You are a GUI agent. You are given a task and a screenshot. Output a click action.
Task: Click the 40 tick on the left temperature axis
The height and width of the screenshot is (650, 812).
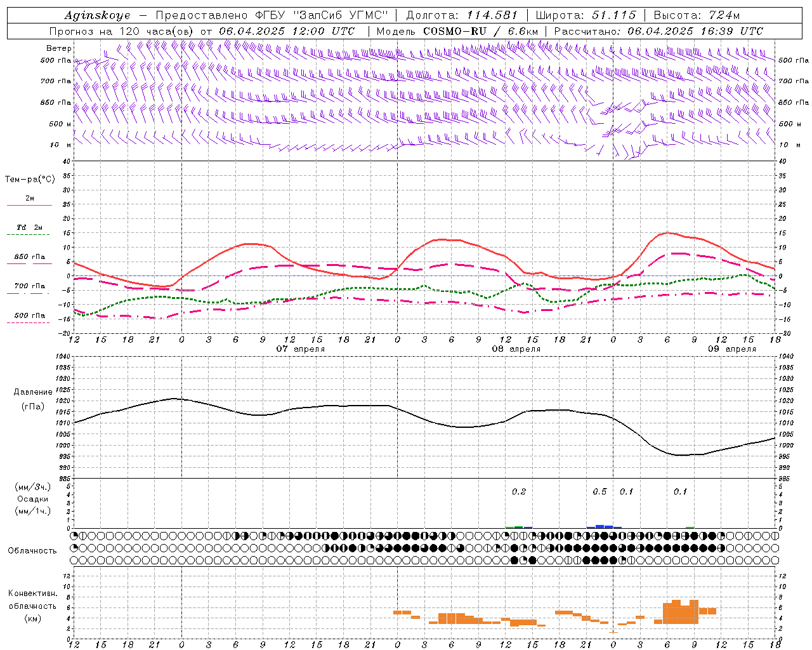pyautogui.click(x=66, y=161)
